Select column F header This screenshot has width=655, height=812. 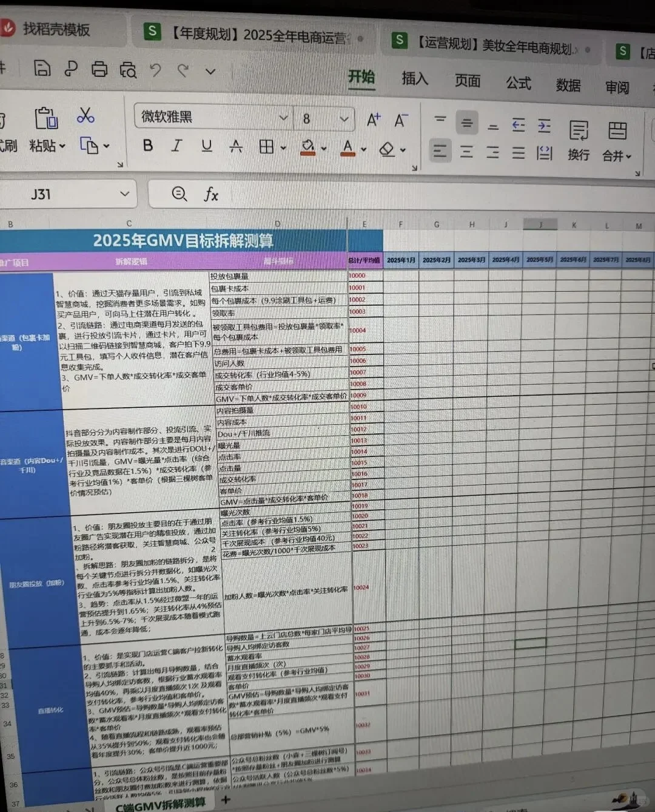pyautogui.click(x=400, y=225)
